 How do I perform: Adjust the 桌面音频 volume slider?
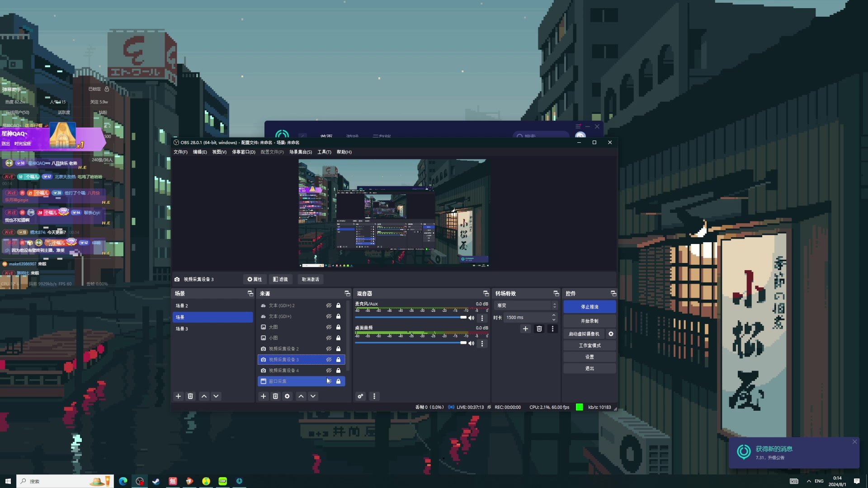click(410, 343)
